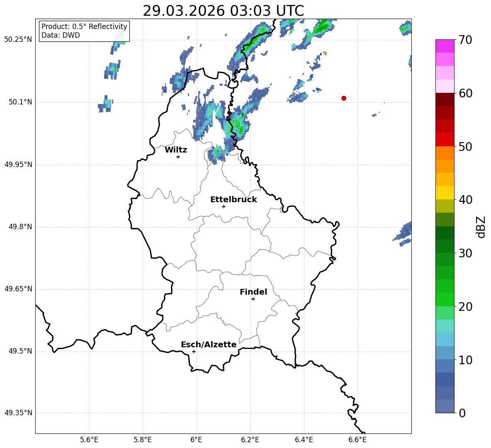The width and height of the screenshot is (491, 448).
Task: Click the Wiltz station cross marker
Action: 178,157
